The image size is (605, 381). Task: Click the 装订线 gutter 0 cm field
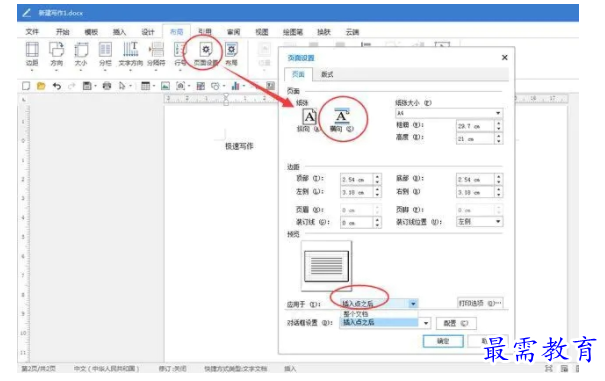(x=357, y=223)
